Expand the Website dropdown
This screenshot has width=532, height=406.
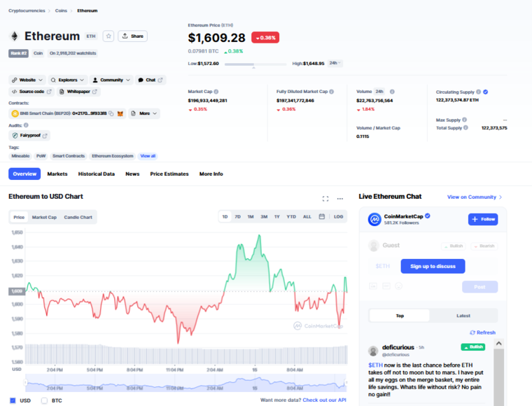27,80
